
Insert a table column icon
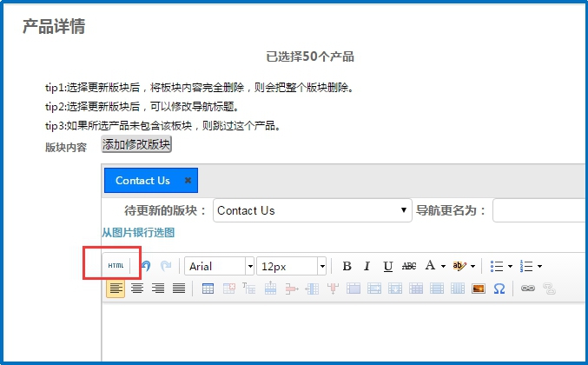click(312, 289)
